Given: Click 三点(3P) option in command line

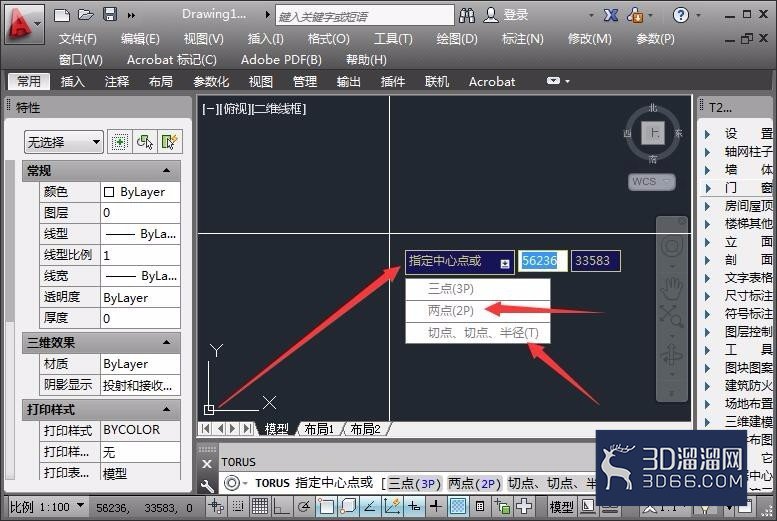Looking at the screenshot, I should coord(414,483).
